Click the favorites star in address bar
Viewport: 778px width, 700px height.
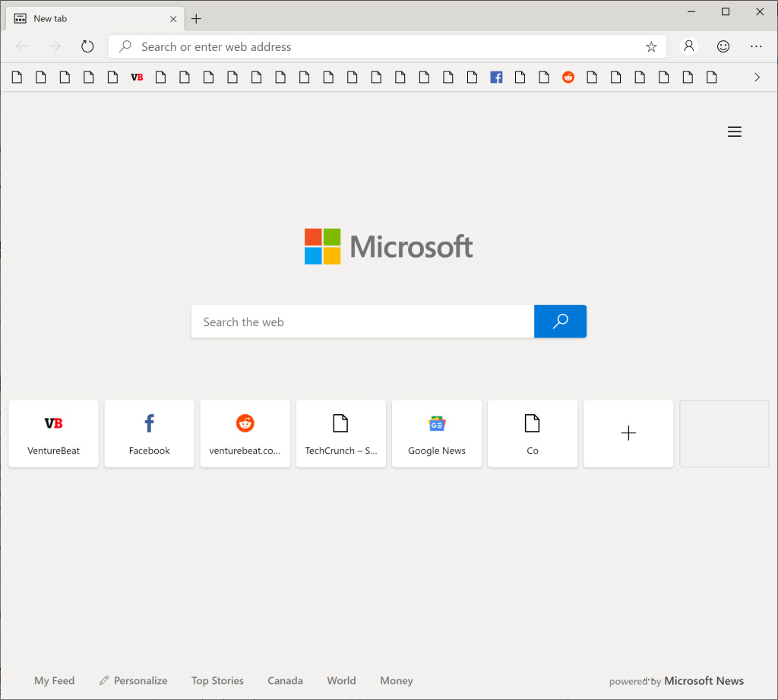[651, 46]
